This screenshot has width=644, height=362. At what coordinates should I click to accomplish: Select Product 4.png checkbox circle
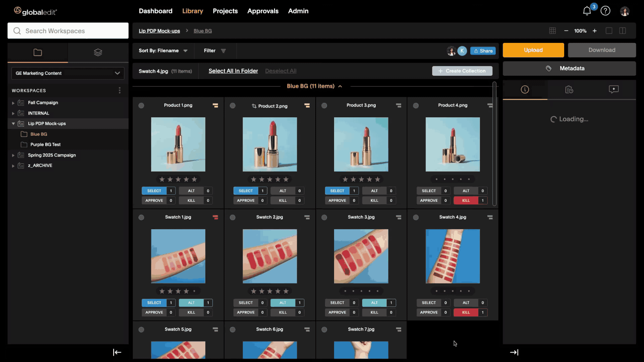416,106
